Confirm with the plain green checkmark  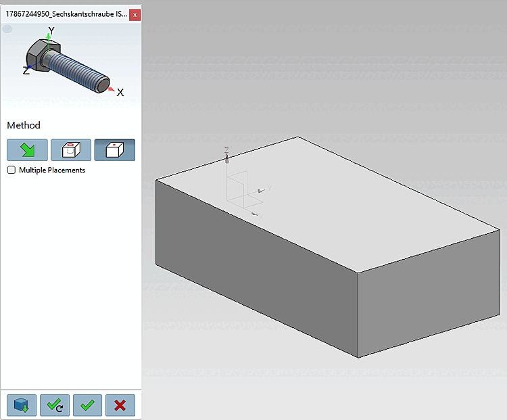[87, 405]
